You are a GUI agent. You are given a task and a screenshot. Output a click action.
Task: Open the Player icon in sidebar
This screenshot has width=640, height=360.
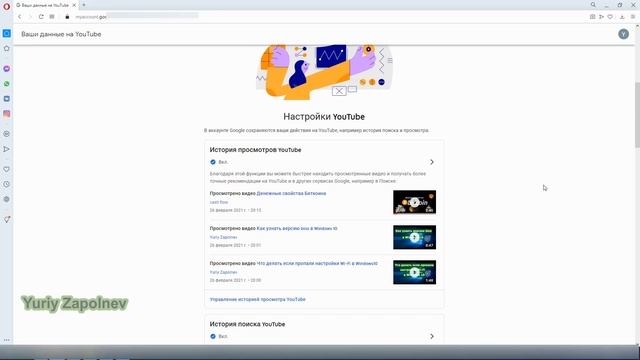[x=7, y=134]
